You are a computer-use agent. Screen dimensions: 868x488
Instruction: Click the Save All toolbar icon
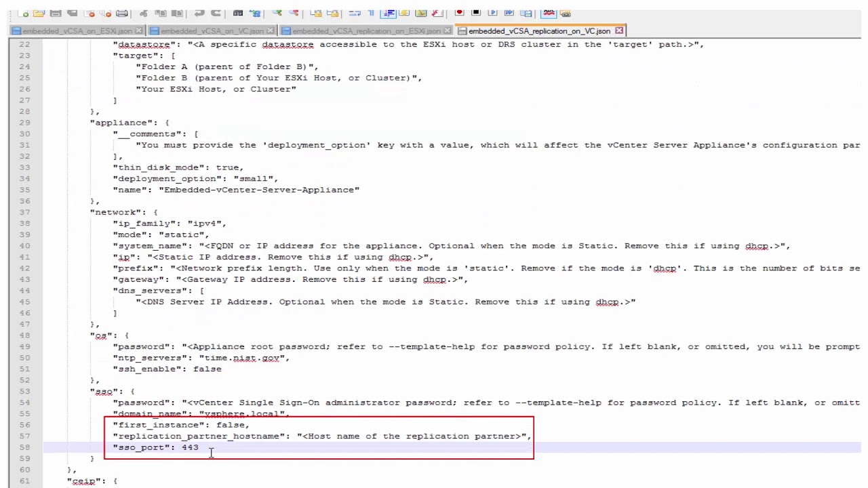(72, 13)
